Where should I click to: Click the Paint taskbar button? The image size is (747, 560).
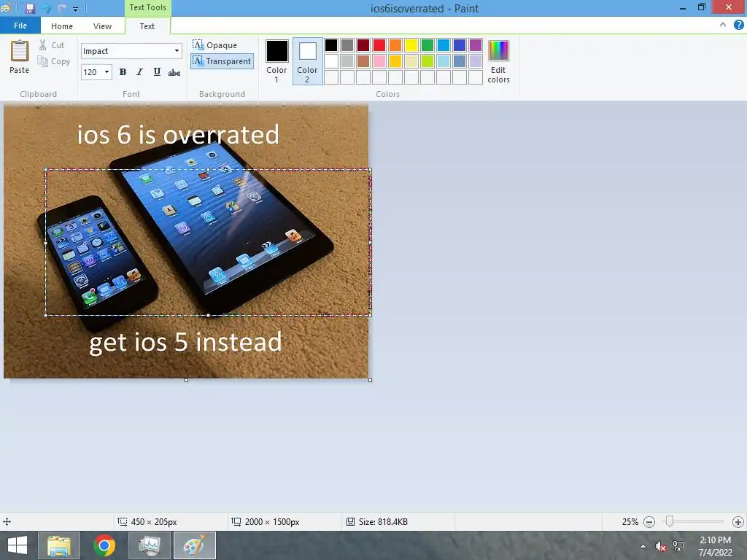194,545
